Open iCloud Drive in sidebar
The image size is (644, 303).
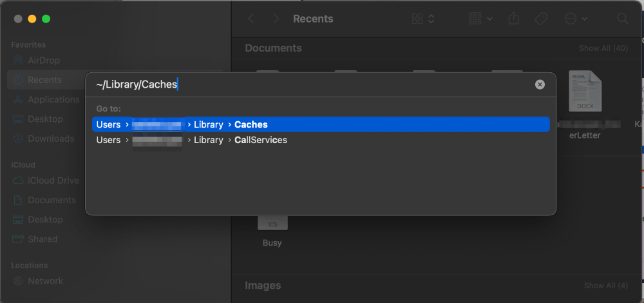tap(53, 181)
